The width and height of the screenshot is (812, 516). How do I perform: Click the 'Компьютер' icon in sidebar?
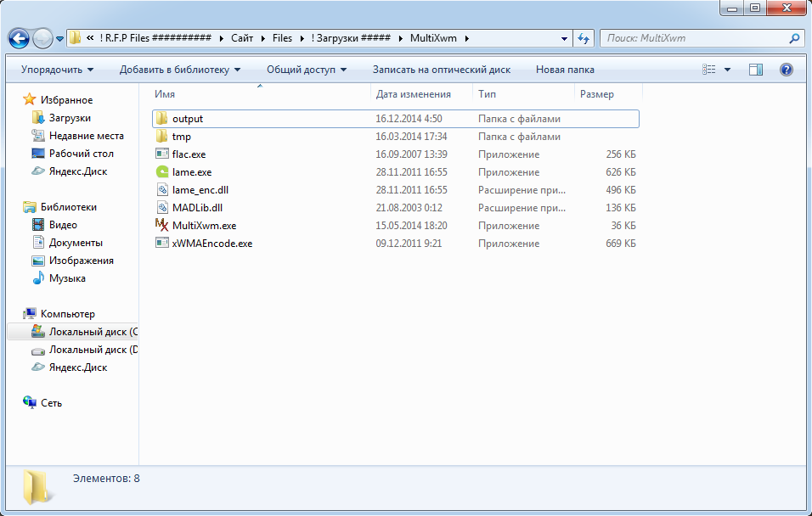point(30,314)
